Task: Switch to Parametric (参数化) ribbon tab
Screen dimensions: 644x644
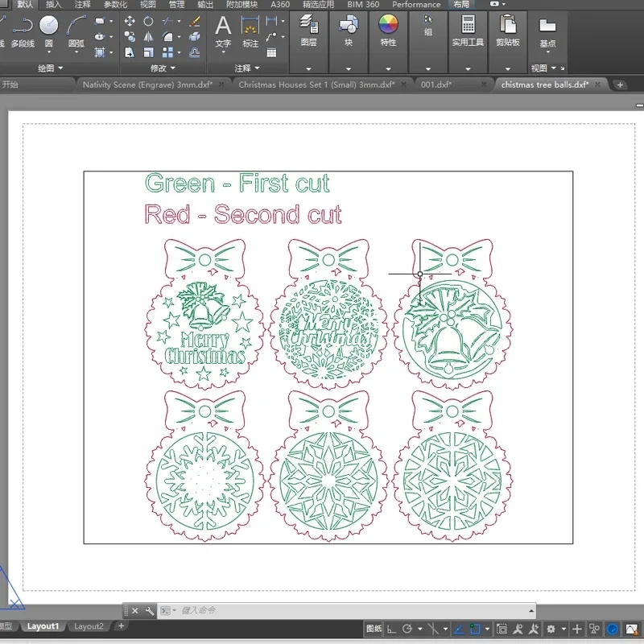Action: (115, 5)
